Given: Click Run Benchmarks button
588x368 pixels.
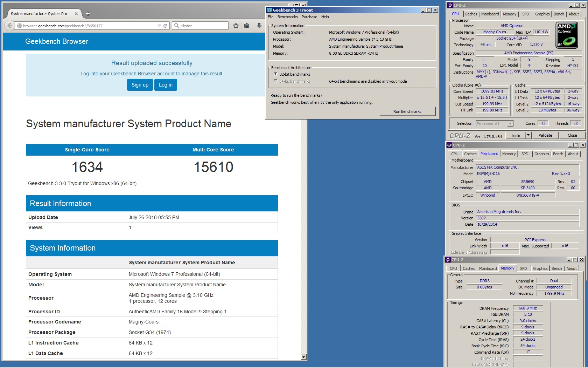Looking at the screenshot, I should (407, 111).
